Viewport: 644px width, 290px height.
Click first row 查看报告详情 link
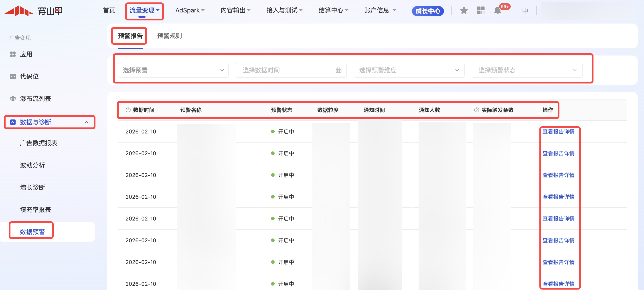[558, 131]
